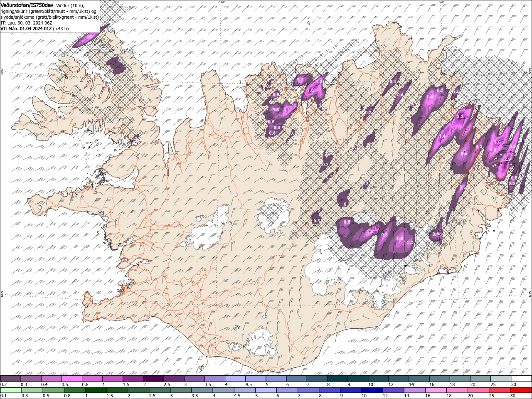Screen dimensions: 532x399
Task: Select bottom-row blue swatch between 9 and 10
Action: pyautogui.click(x=351, y=390)
